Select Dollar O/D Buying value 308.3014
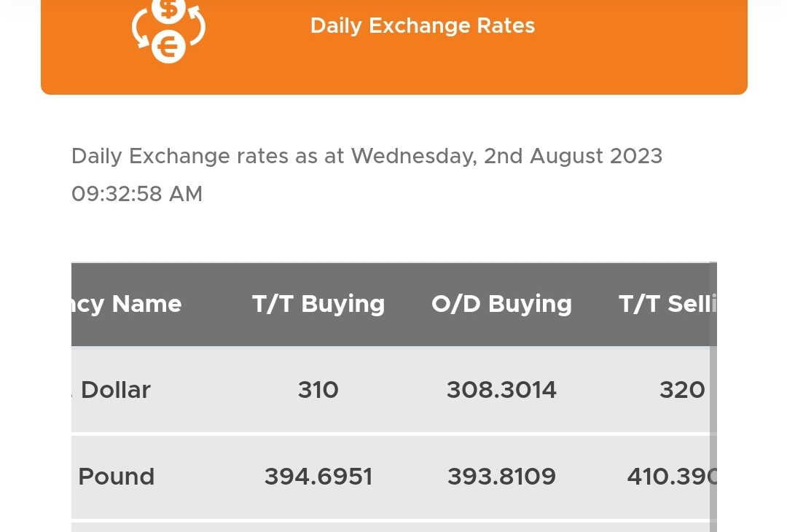This screenshot has height=532, width=787. point(501,390)
